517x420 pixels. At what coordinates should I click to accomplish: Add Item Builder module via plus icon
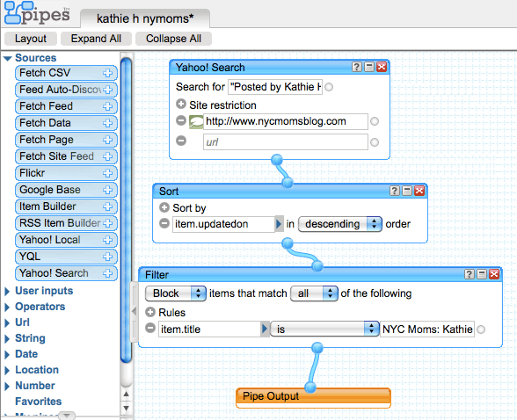coord(107,206)
